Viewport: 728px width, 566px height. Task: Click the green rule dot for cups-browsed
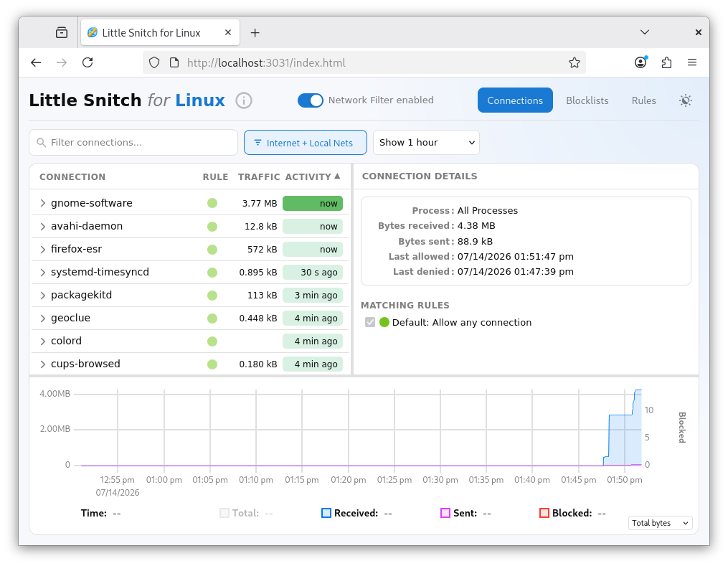212,364
